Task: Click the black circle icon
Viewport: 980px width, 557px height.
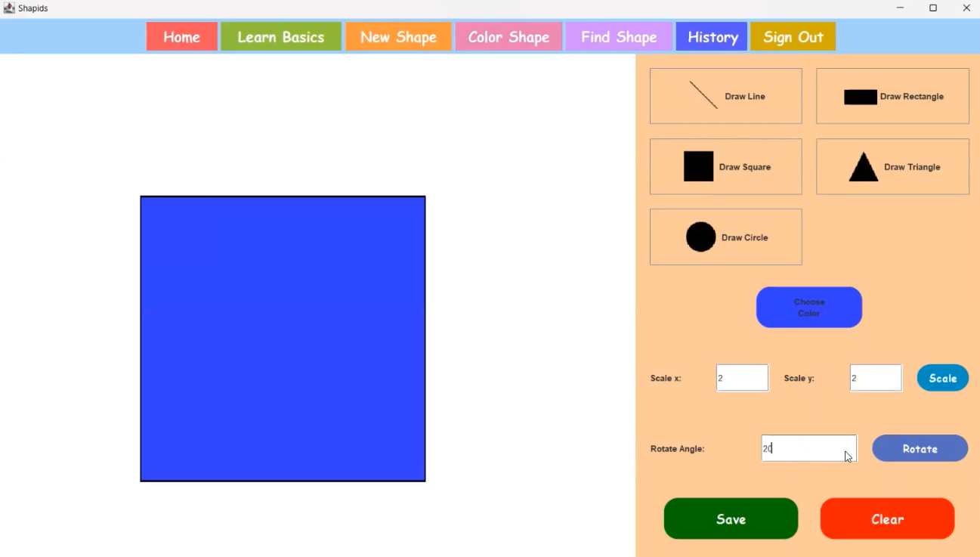Action: [700, 237]
